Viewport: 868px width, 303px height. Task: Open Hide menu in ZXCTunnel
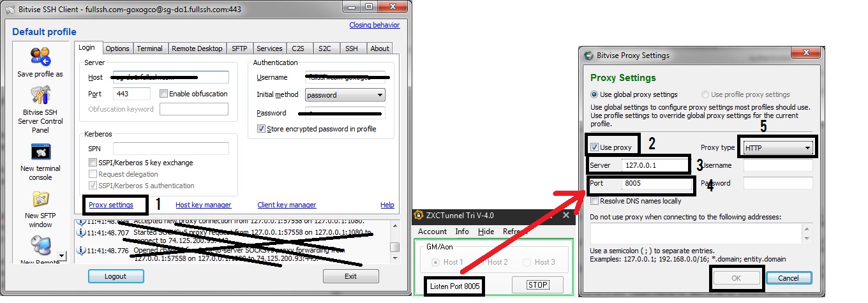tap(486, 232)
